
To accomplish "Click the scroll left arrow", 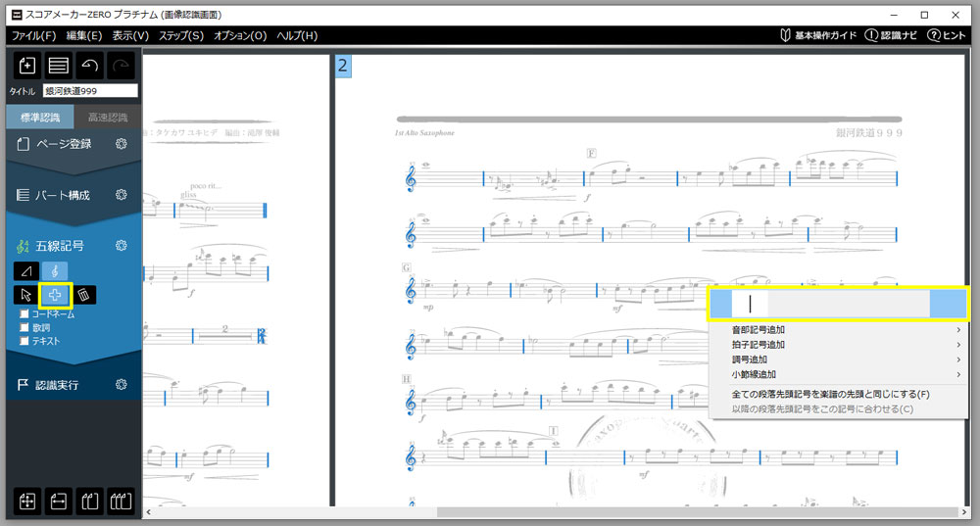I will tap(149, 512).
